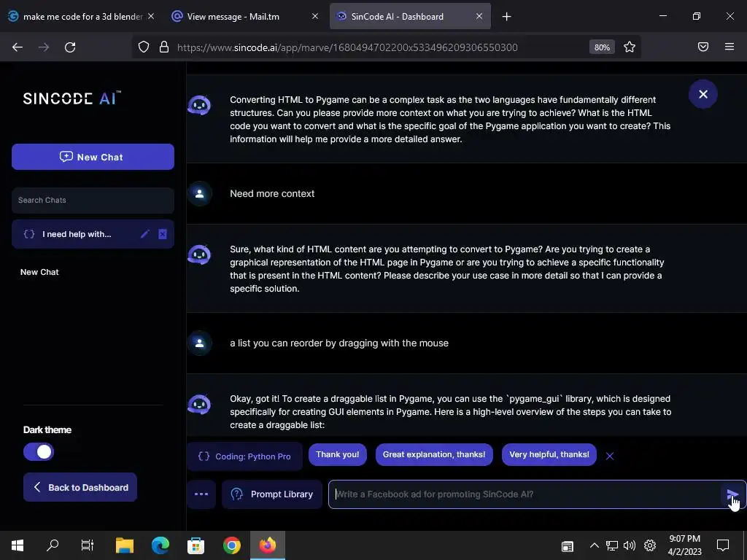Click the bot avatar on the first reply
Image resolution: width=747 pixels, height=560 pixels.
[199, 105]
